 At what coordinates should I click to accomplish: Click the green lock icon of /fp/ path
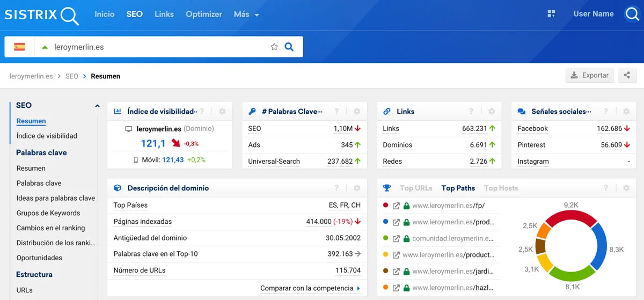pos(406,206)
